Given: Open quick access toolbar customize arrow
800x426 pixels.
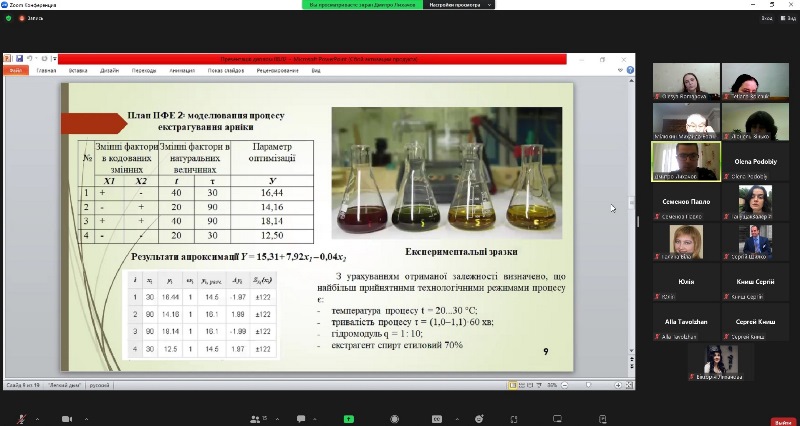Looking at the screenshot, I should 54,59.
